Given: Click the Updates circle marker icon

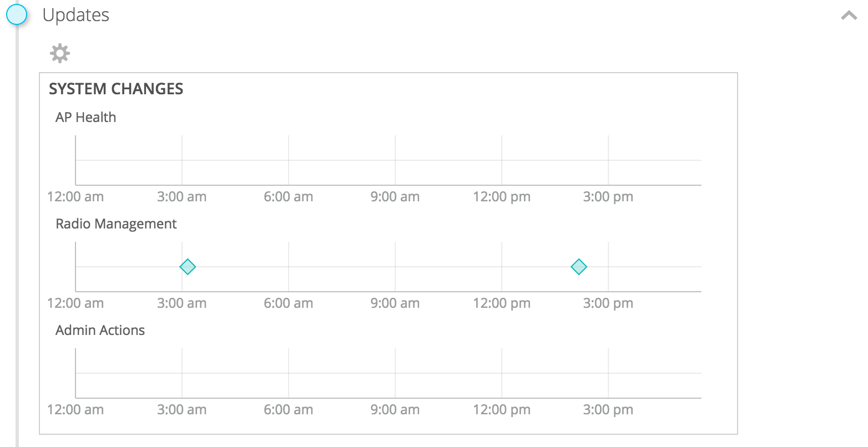Looking at the screenshot, I should point(17,14).
